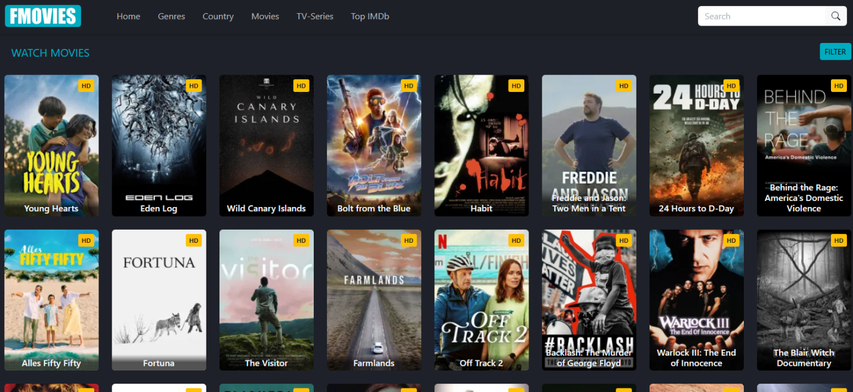This screenshot has height=392, width=853.
Task: Click the HD badge on Wild Canary Islands
Action: pos(301,85)
